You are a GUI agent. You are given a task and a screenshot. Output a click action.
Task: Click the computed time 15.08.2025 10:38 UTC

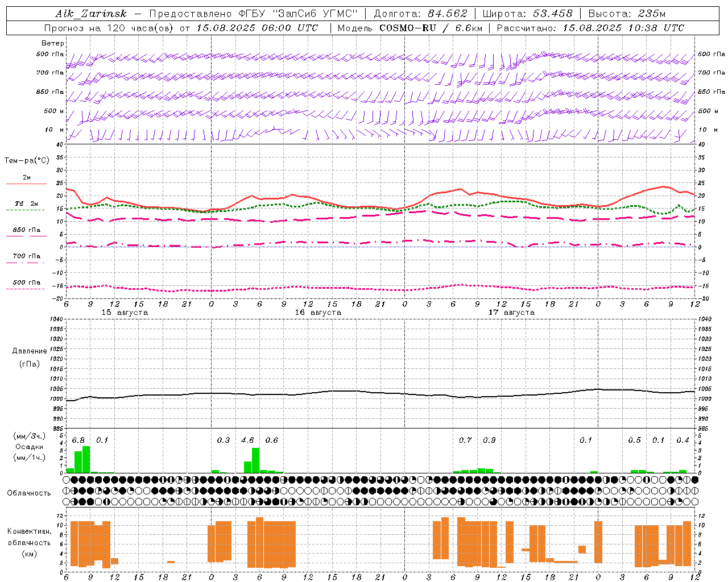pyautogui.click(x=623, y=28)
